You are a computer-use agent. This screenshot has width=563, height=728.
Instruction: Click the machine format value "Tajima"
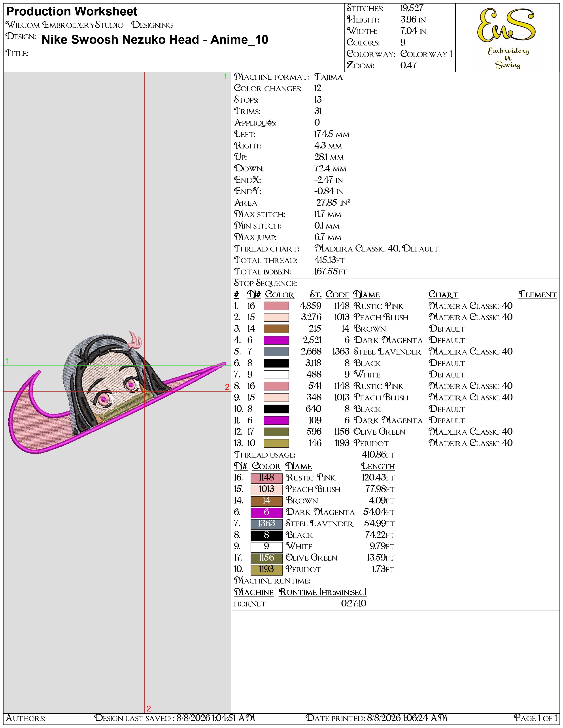coord(329,77)
